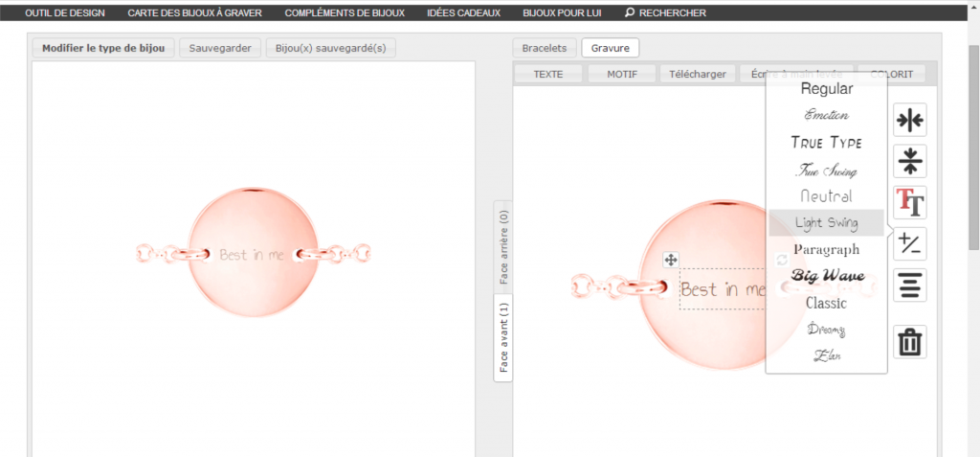The width and height of the screenshot is (980, 457).
Task: Click the horizontal center alignment icon
Action: [x=909, y=120]
